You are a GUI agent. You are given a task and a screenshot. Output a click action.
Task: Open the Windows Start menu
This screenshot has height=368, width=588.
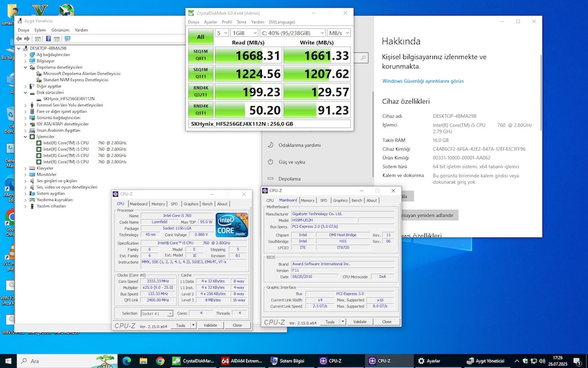[8, 361]
